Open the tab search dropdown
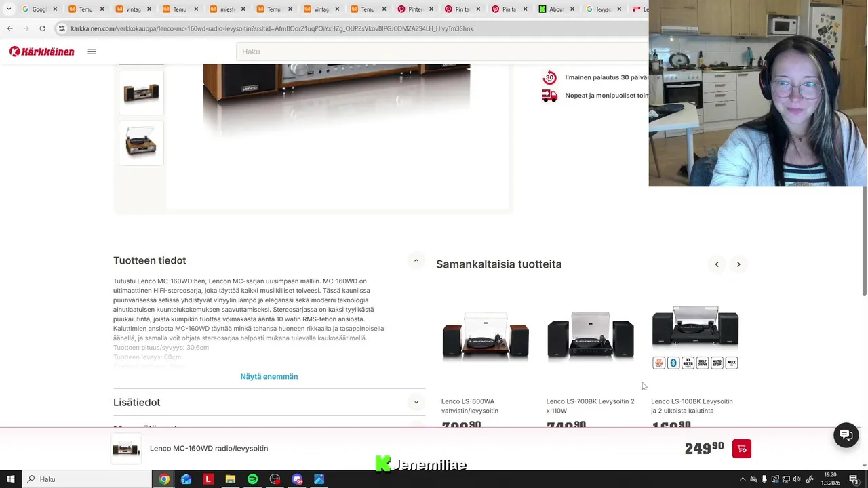The image size is (868, 488). 9,9
